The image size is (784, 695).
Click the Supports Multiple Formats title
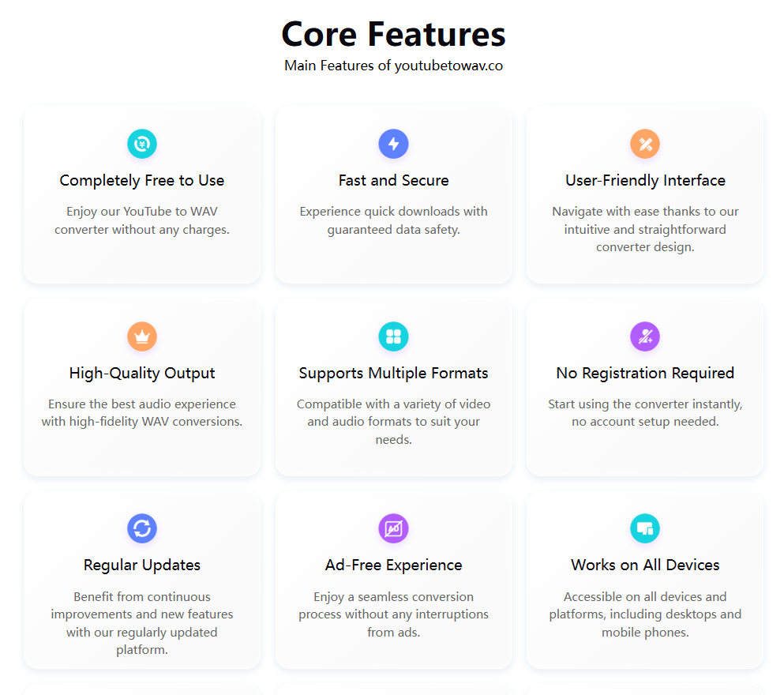(393, 373)
